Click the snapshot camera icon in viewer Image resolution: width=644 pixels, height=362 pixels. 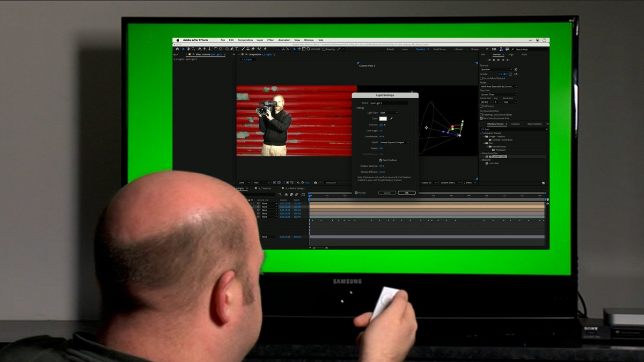click(x=316, y=183)
